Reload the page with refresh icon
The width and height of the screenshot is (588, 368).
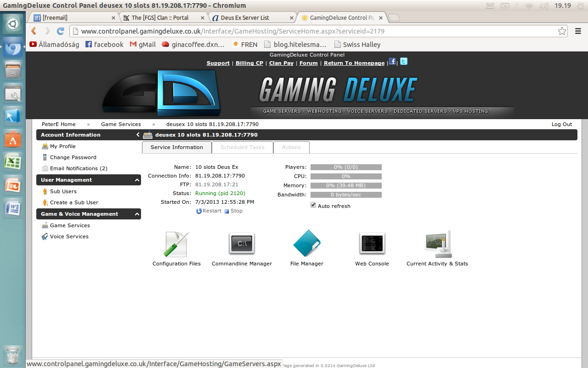[60, 31]
